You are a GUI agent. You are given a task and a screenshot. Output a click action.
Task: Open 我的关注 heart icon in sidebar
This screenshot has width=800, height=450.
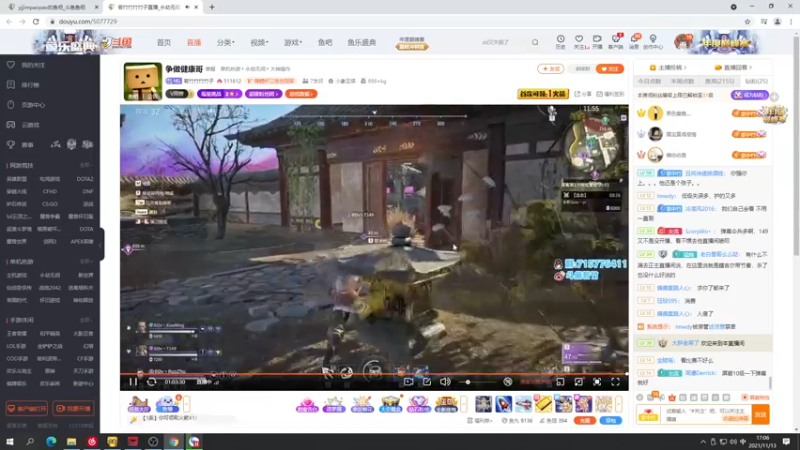click(x=11, y=65)
